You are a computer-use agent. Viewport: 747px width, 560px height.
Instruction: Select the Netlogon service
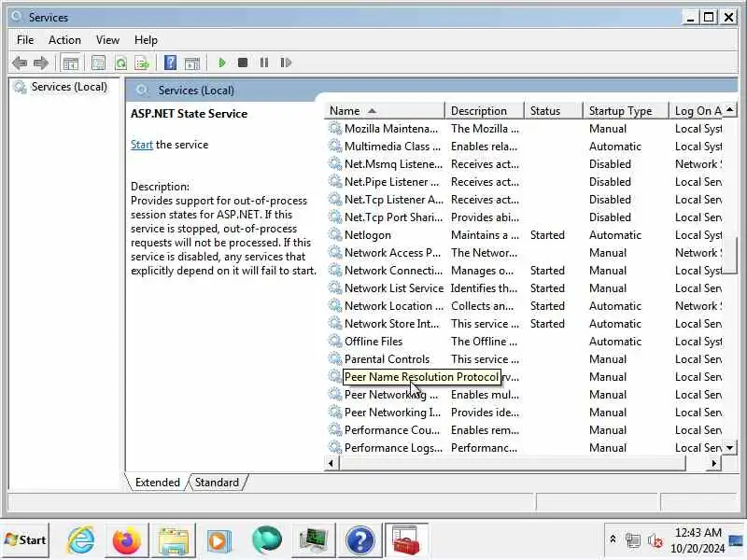[x=525, y=235]
